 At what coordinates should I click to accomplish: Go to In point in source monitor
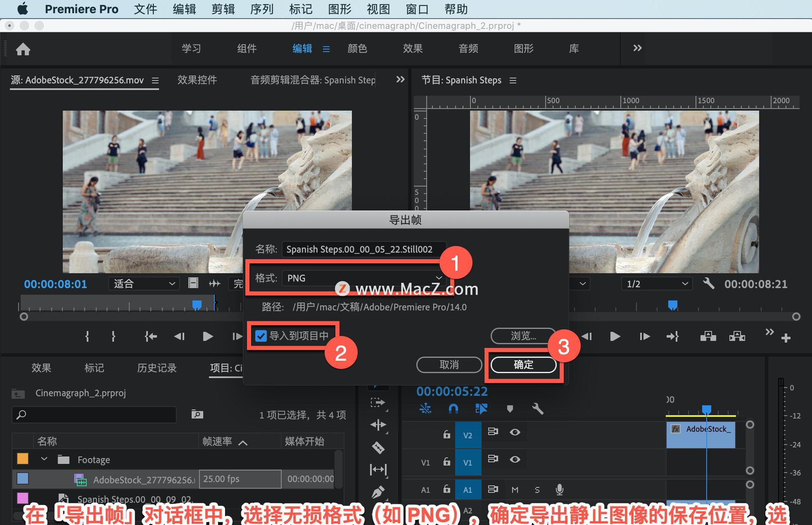pyautogui.click(x=151, y=336)
